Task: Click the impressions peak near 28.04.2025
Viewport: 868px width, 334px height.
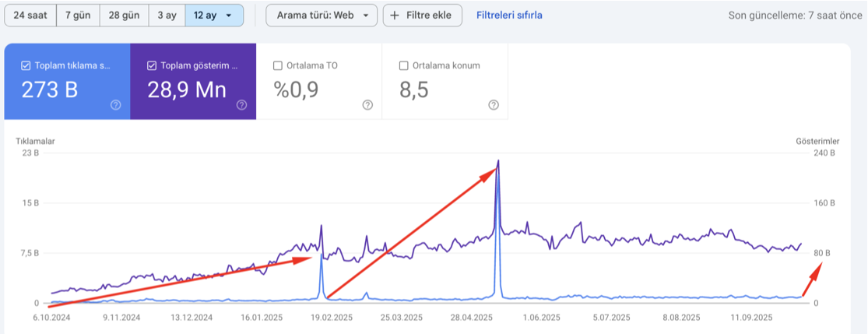Action: point(498,161)
